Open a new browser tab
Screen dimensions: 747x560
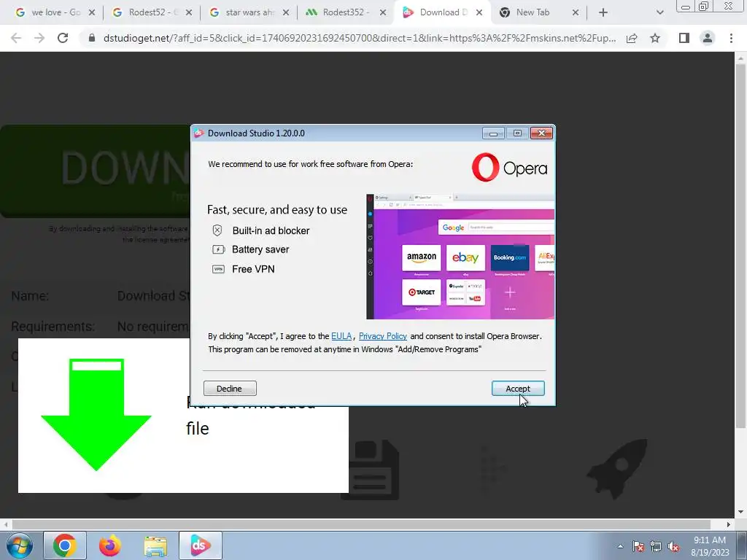point(603,13)
